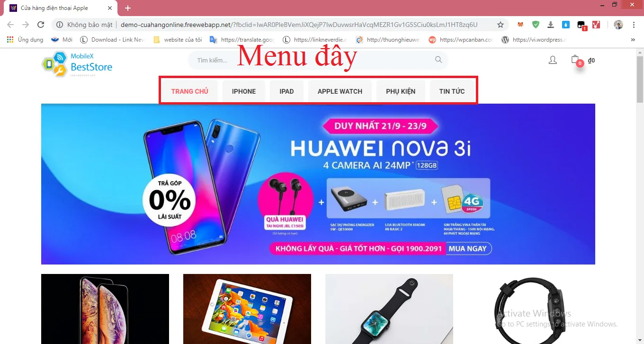644x344 pixels.
Task: Click the Chrome profile avatar icon
Action: click(x=618, y=25)
